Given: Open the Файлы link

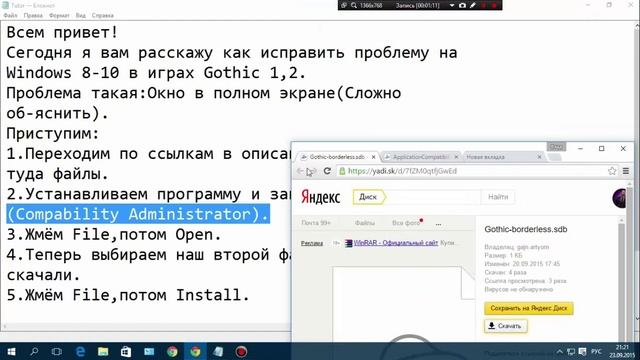Looking at the screenshot, I should [364, 223].
